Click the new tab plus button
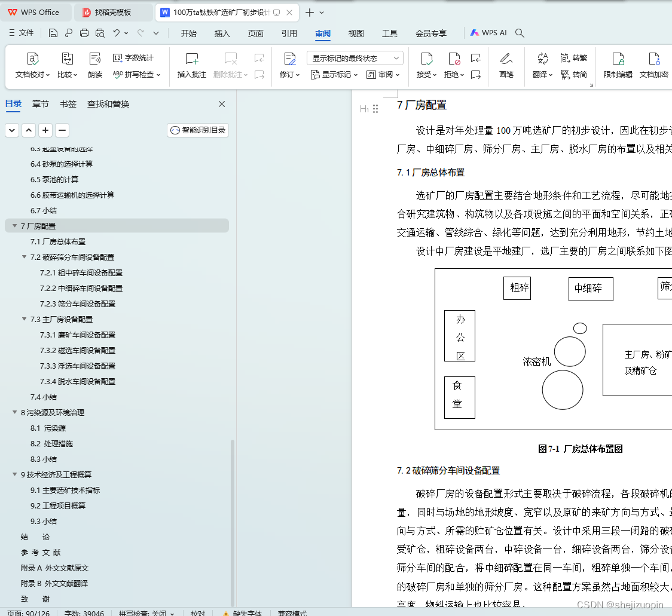This screenshot has height=616, width=672. point(310,13)
